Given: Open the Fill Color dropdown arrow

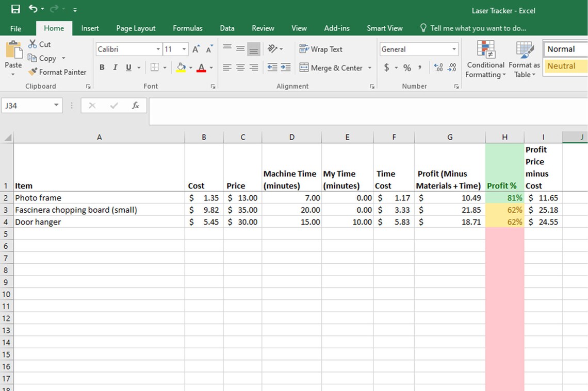Looking at the screenshot, I should (189, 67).
